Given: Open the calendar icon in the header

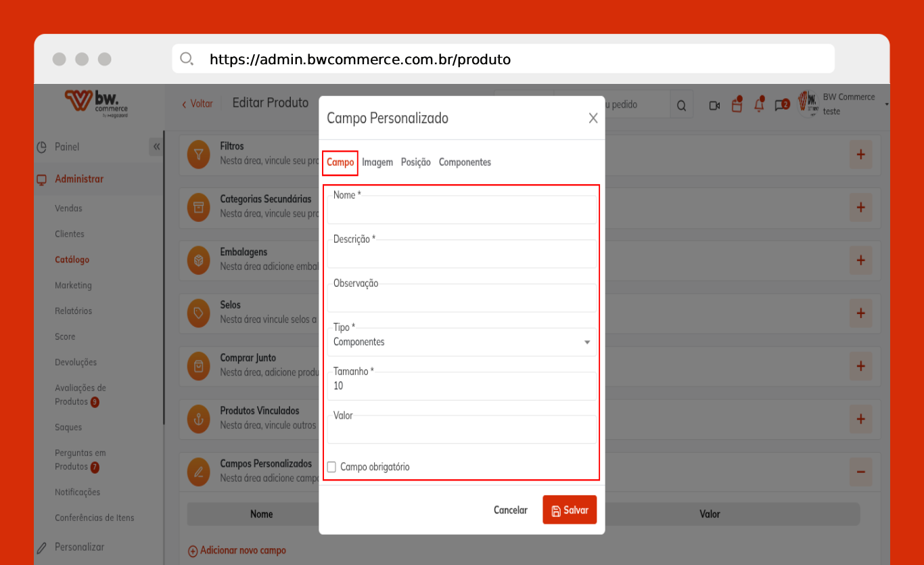Looking at the screenshot, I should pyautogui.click(x=737, y=105).
